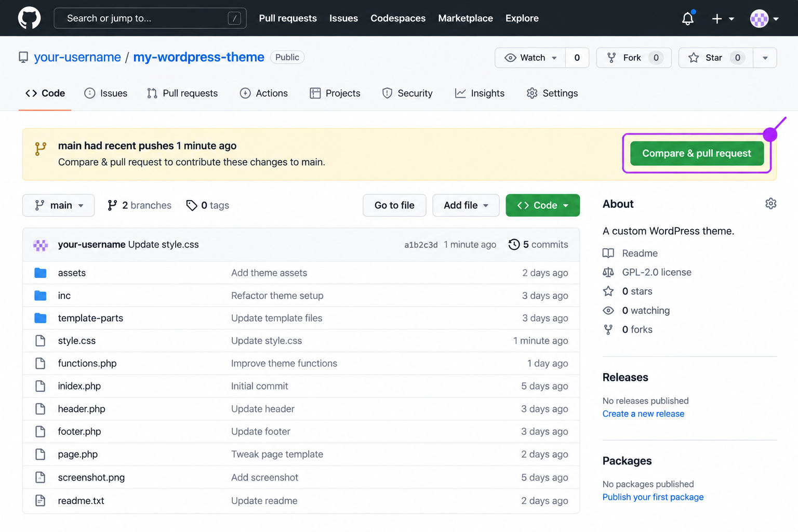Open the assets folder

[x=72, y=273]
